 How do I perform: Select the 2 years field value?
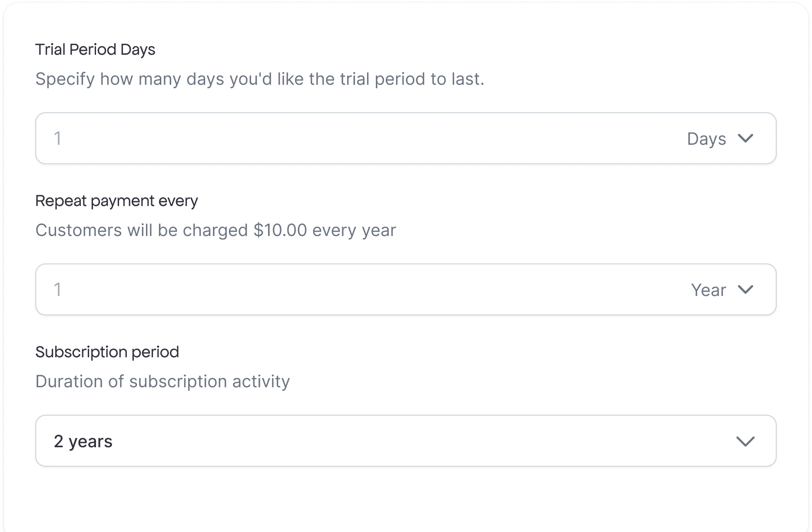[x=83, y=441]
